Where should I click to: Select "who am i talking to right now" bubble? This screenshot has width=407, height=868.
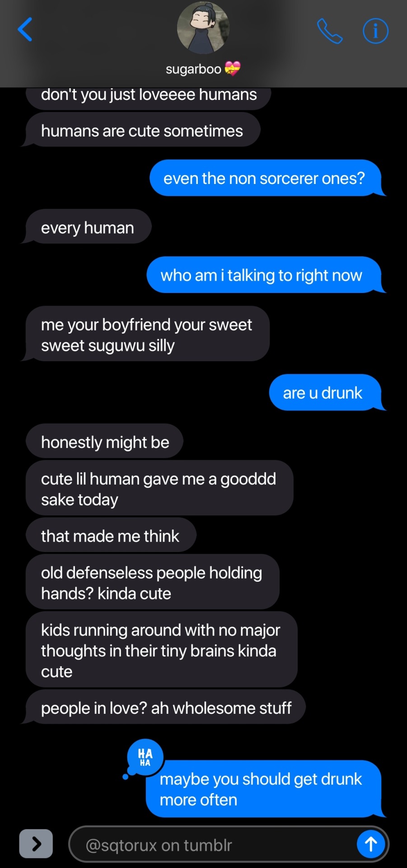pyautogui.click(x=264, y=275)
